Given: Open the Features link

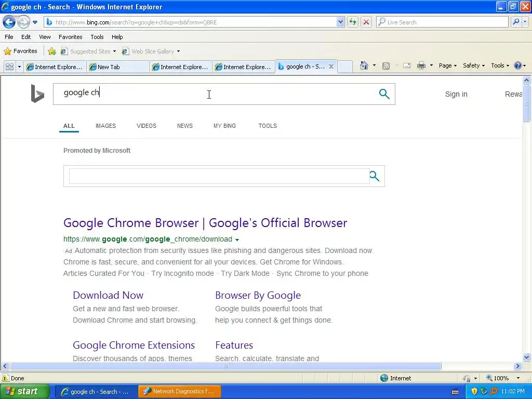Looking at the screenshot, I should 234,345.
